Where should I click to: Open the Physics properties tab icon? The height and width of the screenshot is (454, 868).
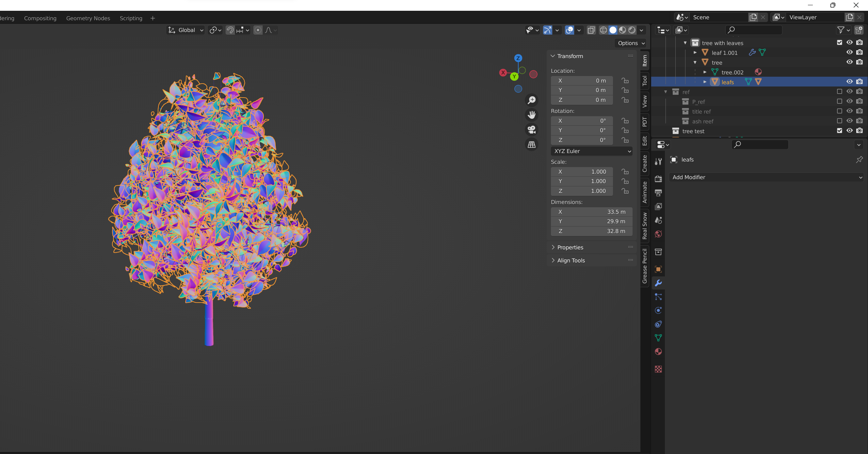(x=658, y=310)
